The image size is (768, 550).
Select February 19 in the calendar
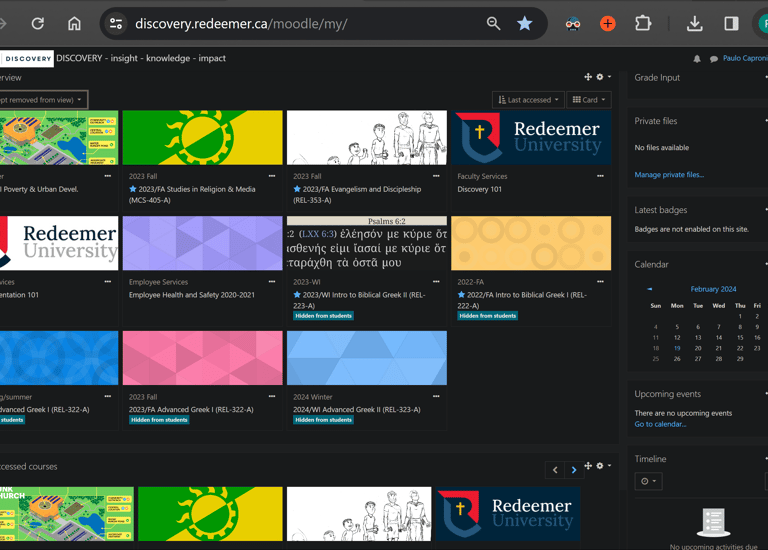[677, 348]
